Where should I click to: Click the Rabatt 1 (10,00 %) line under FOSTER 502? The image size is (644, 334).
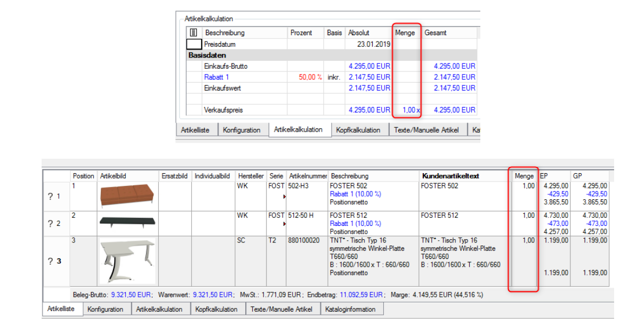(356, 194)
